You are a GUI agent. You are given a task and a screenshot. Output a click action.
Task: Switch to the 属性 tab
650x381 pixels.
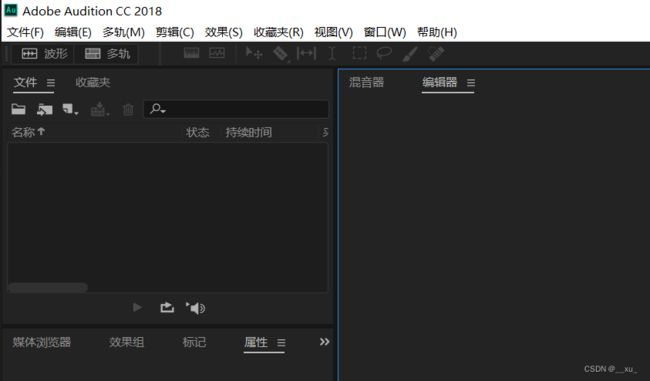tap(256, 342)
